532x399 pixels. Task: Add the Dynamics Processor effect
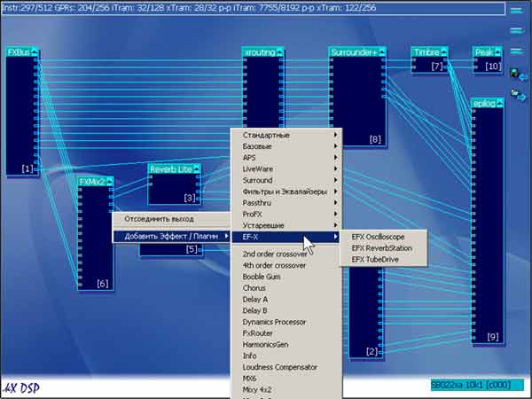point(286,322)
